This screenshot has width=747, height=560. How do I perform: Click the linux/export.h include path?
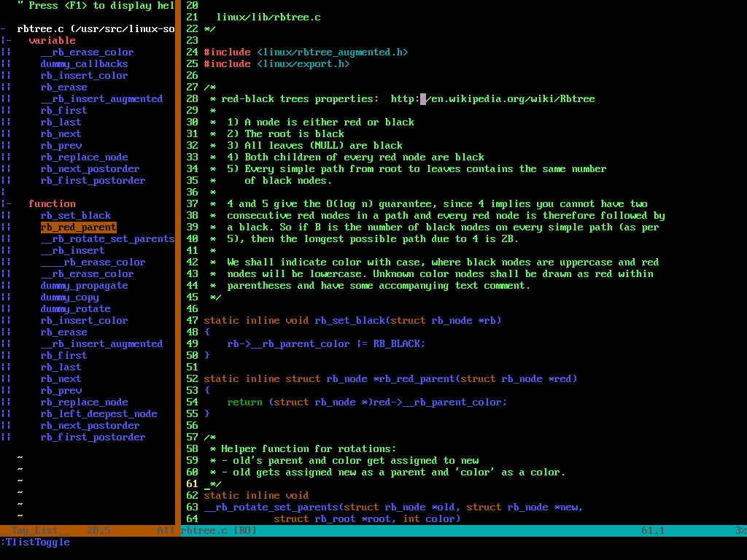tap(303, 64)
